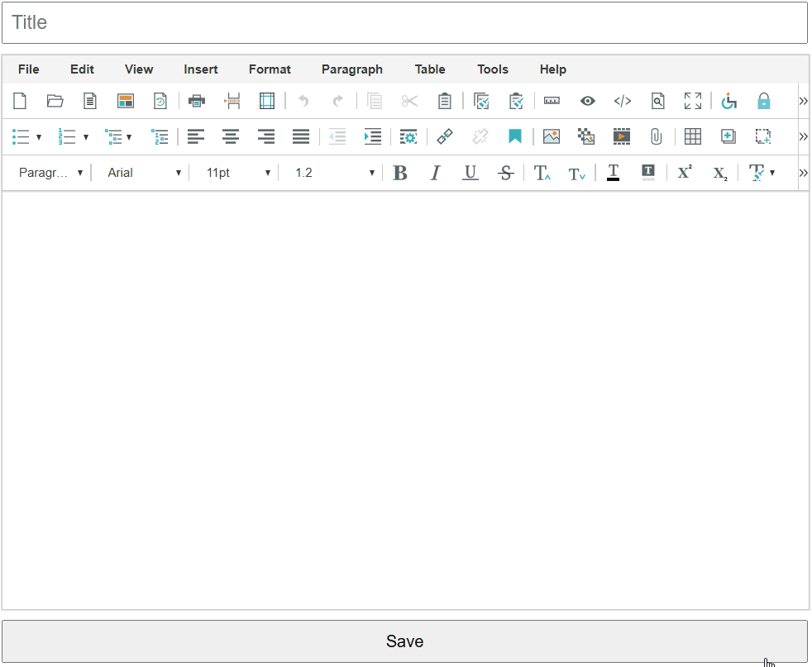This screenshot has height=667, width=812.
Task: Click the Cut scissors icon
Action: [x=409, y=101]
